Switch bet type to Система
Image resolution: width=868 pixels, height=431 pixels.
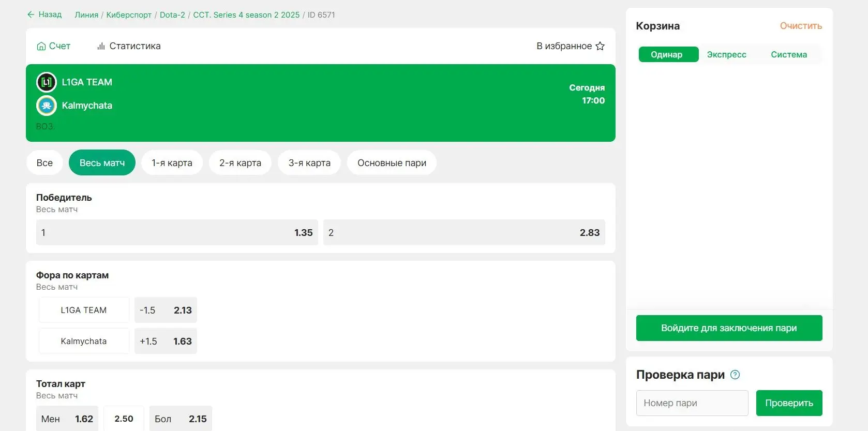[x=788, y=54]
